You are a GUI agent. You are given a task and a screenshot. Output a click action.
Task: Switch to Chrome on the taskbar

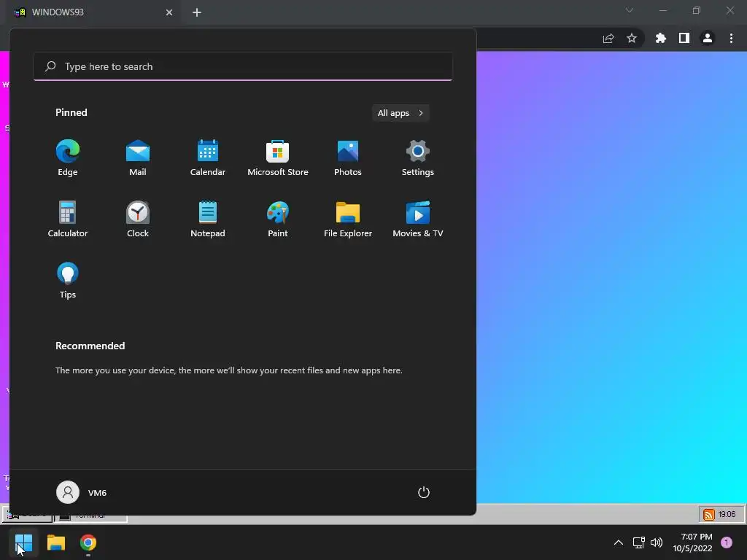pyautogui.click(x=88, y=542)
